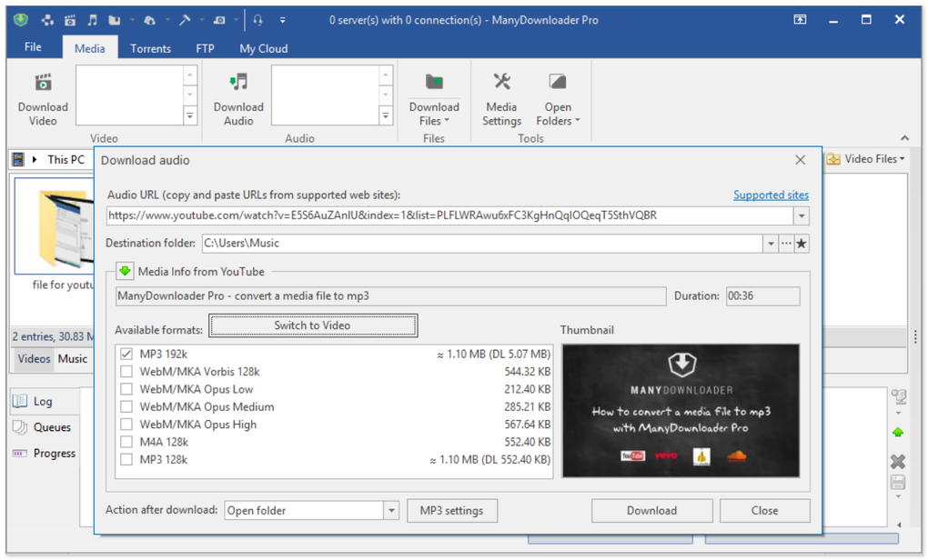Image resolution: width=928 pixels, height=560 pixels.
Task: Click the hammer tool quick-access icon
Action: point(185,20)
